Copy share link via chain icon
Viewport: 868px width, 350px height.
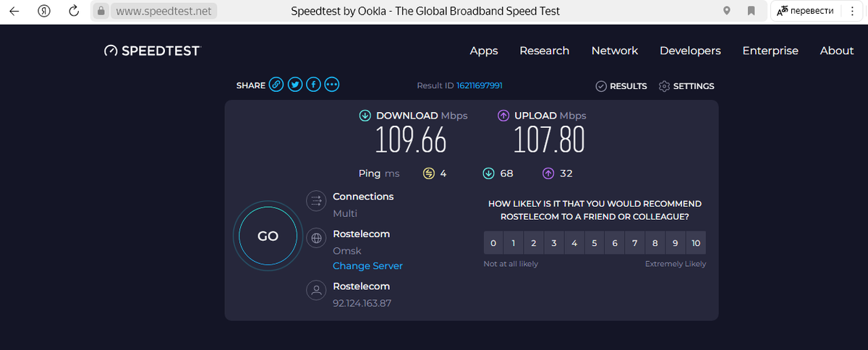(x=276, y=85)
